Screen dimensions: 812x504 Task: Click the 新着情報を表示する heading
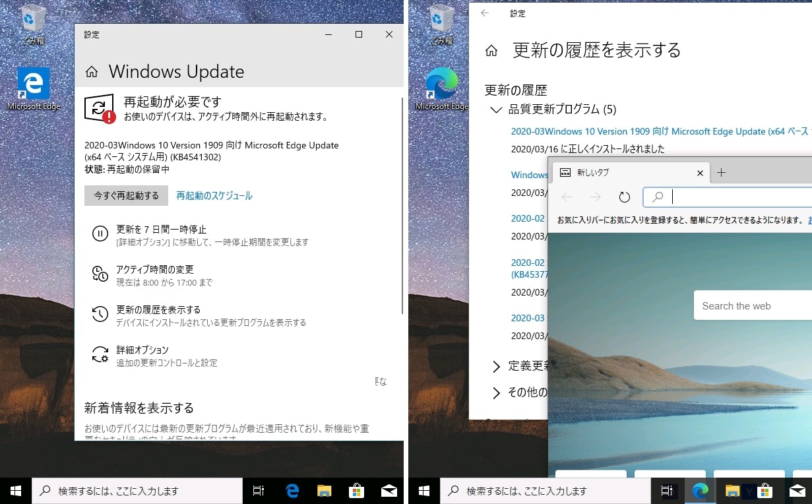[x=139, y=408]
